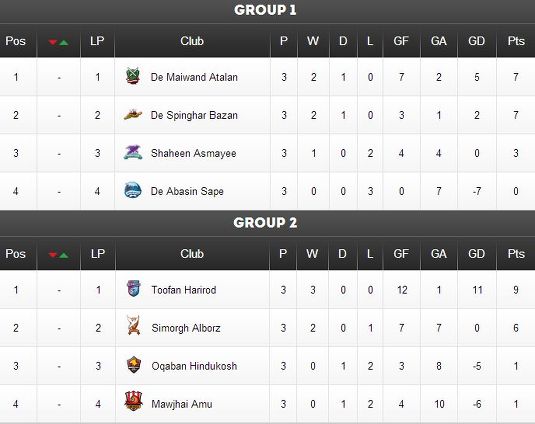Click the Group 1 Club column header

192,41
